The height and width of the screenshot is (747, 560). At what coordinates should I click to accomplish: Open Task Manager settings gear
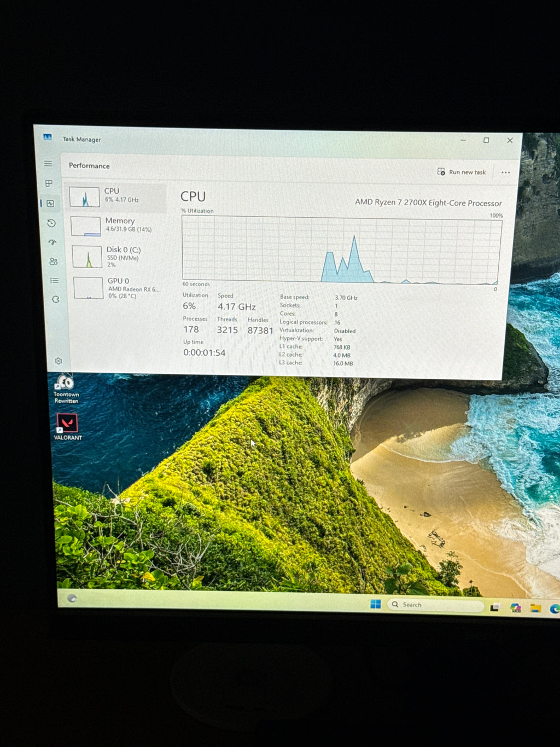tap(59, 361)
